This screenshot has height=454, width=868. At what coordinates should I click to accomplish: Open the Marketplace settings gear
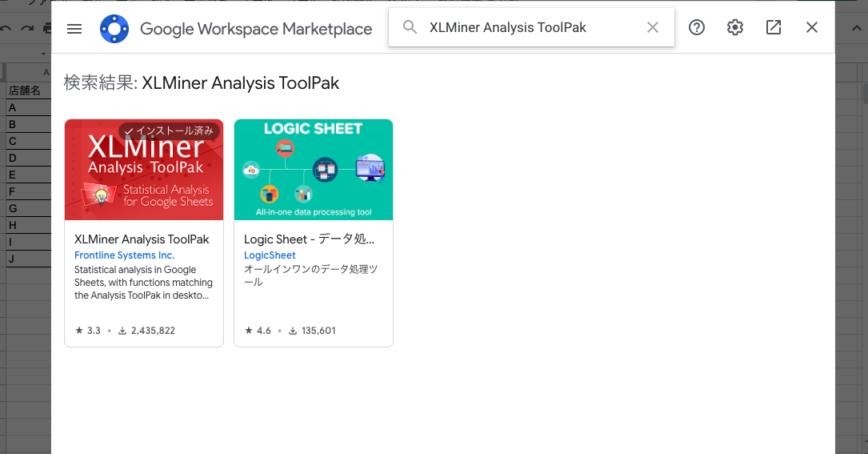[x=734, y=27]
